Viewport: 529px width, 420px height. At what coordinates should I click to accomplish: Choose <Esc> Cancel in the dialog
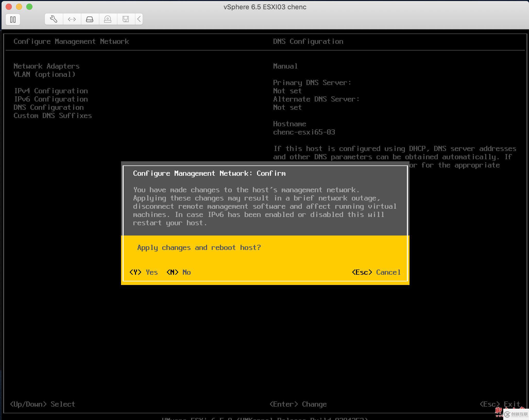[x=376, y=272]
